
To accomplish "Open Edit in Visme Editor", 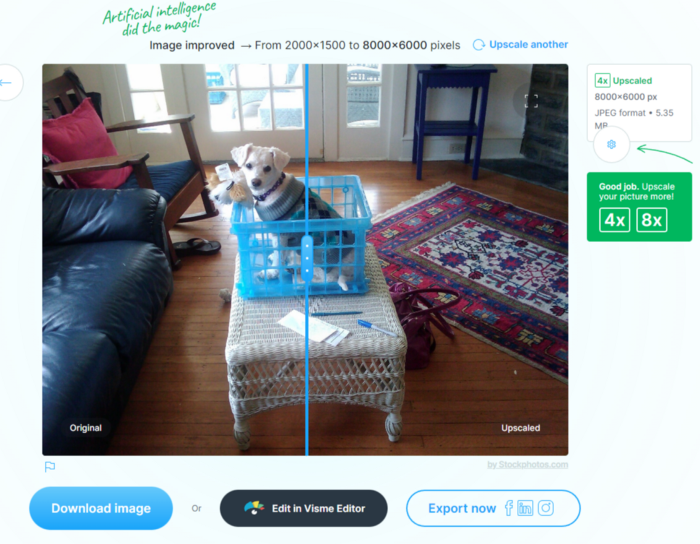I will (x=304, y=508).
